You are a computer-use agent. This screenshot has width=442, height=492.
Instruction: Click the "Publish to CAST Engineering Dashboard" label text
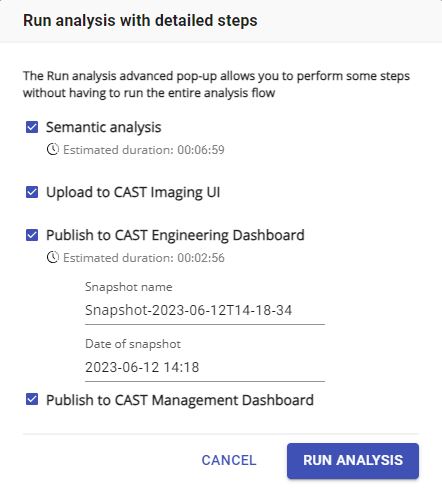[175, 235]
